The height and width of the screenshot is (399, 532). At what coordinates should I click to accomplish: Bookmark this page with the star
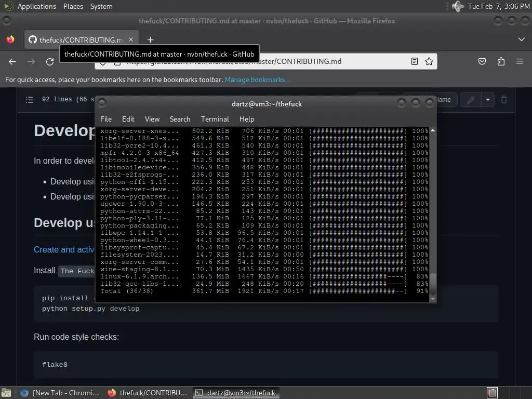click(x=429, y=61)
